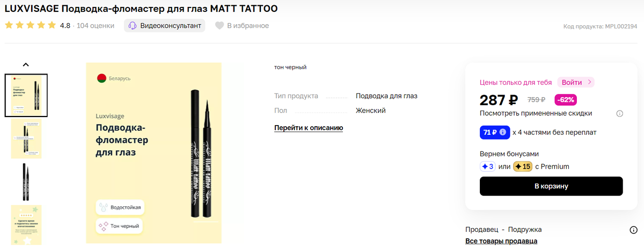The height and width of the screenshot is (248, 644).
Task: Add product with В корзину button
Action: tap(551, 186)
